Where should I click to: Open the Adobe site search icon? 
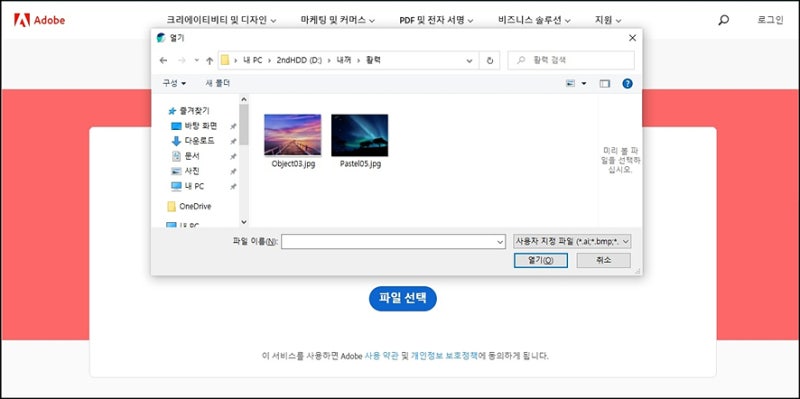pos(723,20)
